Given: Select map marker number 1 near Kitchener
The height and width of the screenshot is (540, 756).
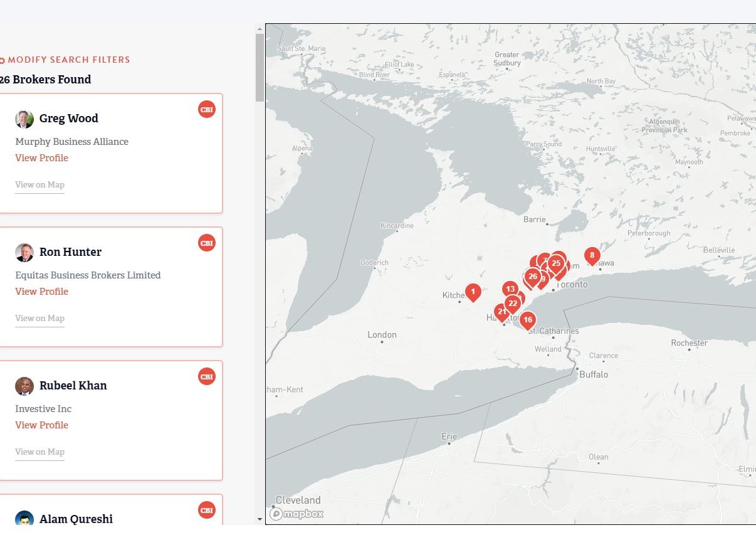Looking at the screenshot, I should tap(473, 292).
